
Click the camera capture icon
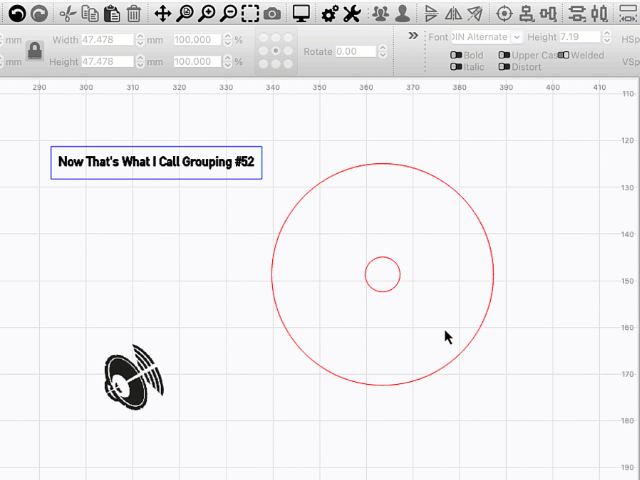point(272,14)
